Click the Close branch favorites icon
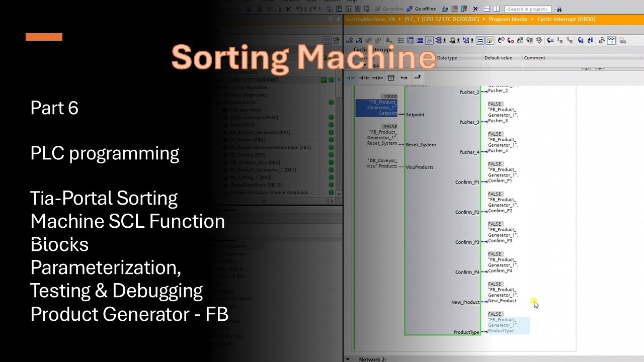 click(x=417, y=77)
